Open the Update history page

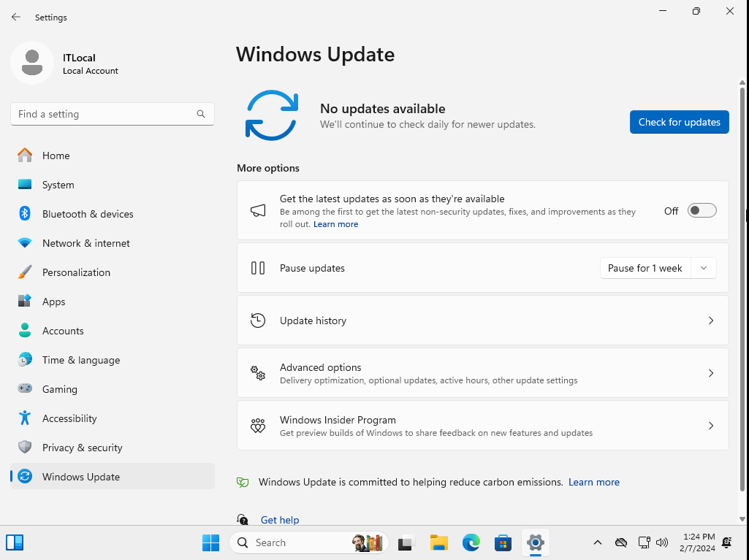pos(483,321)
